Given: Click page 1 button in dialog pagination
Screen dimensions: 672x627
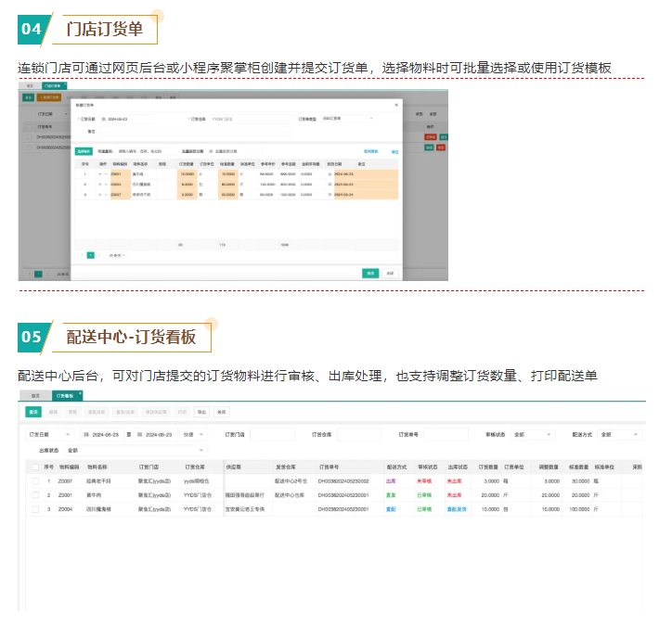Looking at the screenshot, I should (x=90, y=255).
